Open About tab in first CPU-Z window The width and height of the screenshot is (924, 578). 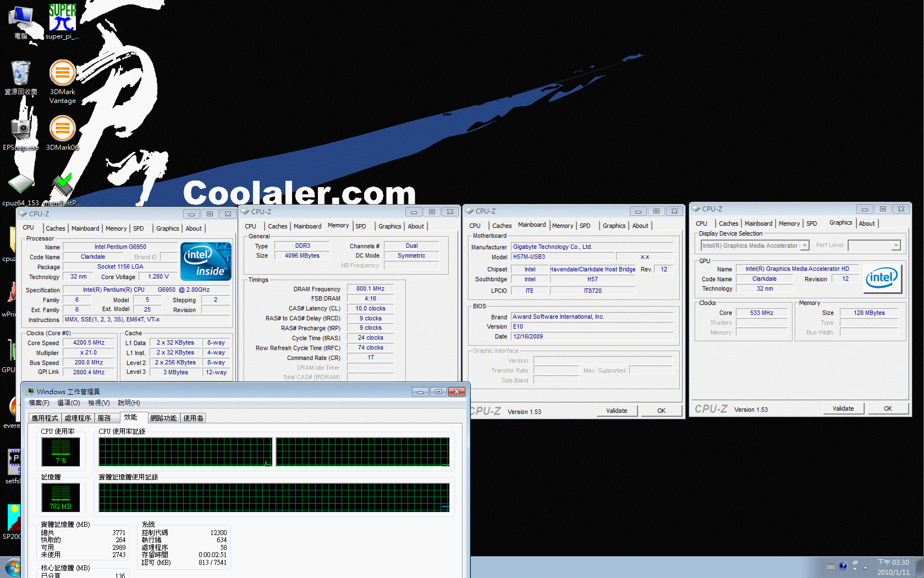[194, 228]
